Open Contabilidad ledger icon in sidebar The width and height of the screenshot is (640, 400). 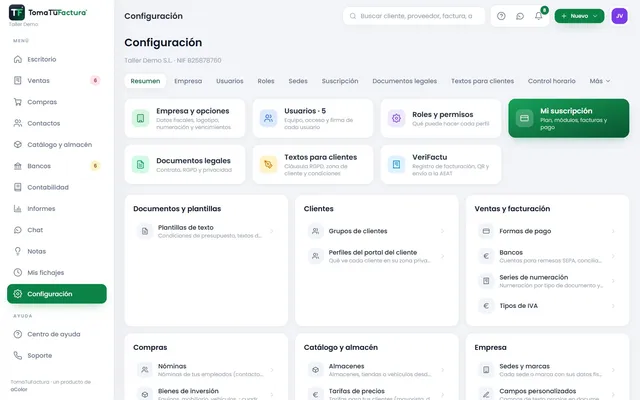pyautogui.click(x=18, y=187)
